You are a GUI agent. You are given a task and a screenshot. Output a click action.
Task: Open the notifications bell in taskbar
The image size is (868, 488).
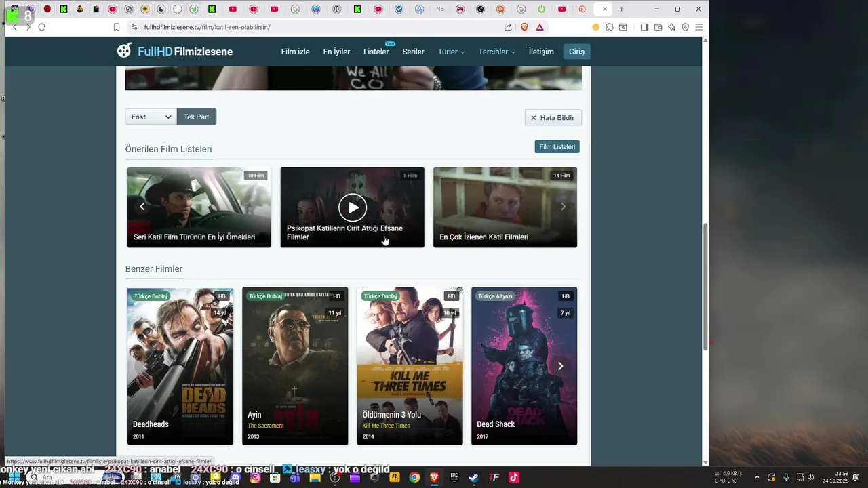[856, 477]
